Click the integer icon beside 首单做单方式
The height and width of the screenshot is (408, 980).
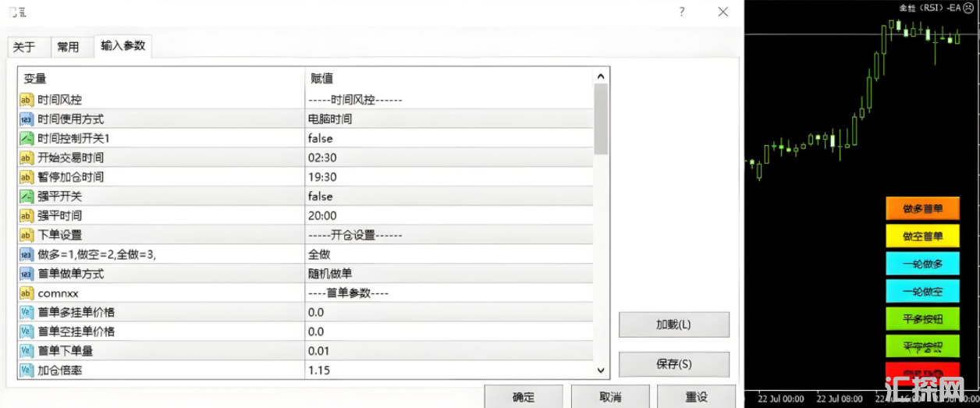click(27, 274)
